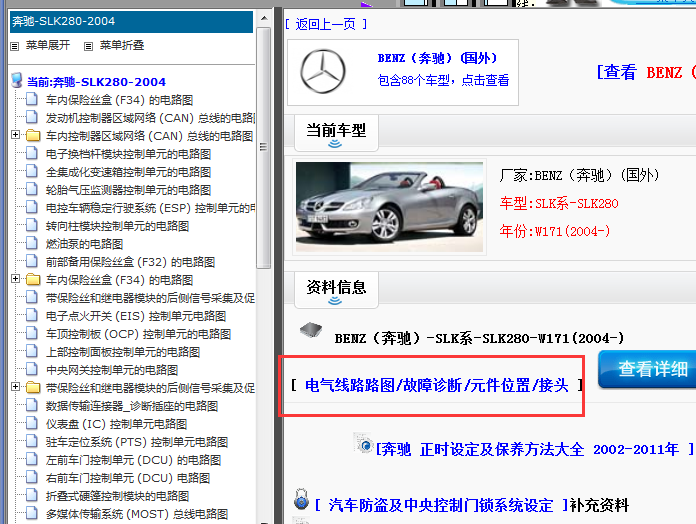Click document icon beside 折叠式硬篷控制模块的电路图
Screen dimensions: 696x524
click(x=32, y=496)
